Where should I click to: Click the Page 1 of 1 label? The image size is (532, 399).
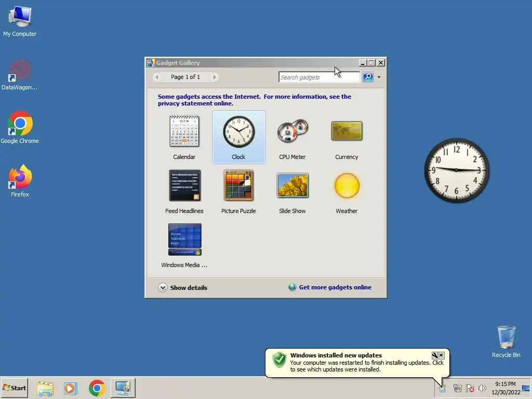(185, 77)
